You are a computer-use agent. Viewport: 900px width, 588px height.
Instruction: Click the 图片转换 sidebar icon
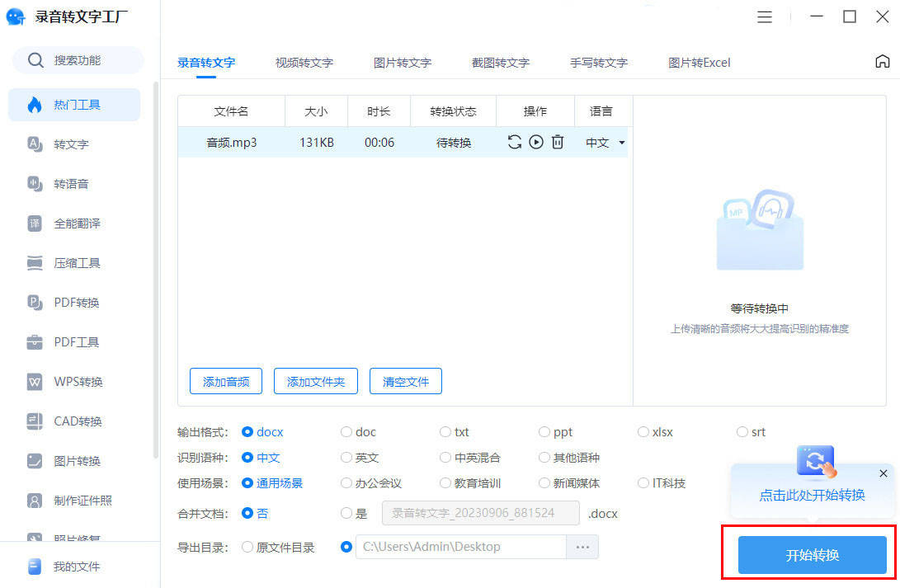point(35,461)
